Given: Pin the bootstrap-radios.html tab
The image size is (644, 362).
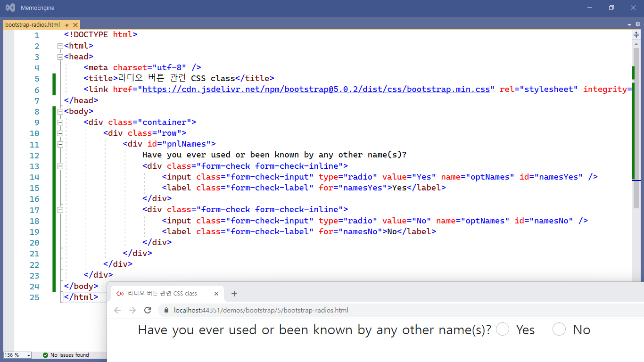Looking at the screenshot, I should point(67,25).
